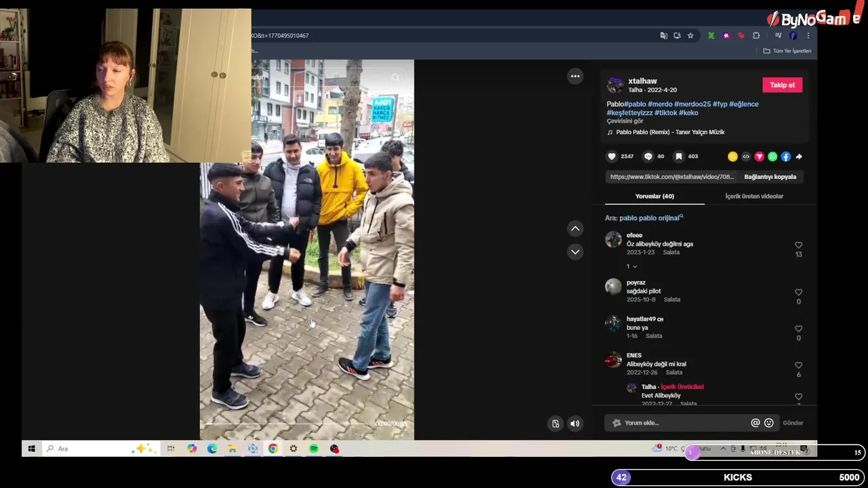Open the #tiktok hashtag

point(666,113)
